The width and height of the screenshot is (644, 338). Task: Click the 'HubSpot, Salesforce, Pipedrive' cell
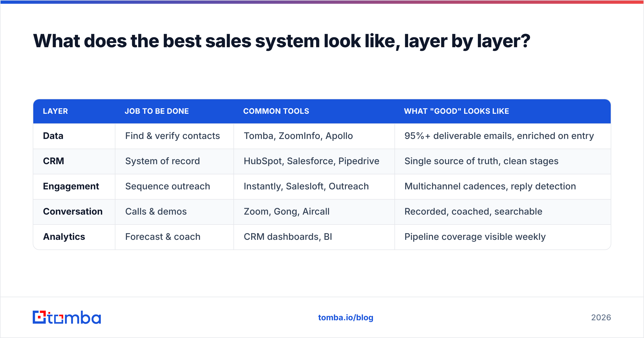click(x=314, y=161)
